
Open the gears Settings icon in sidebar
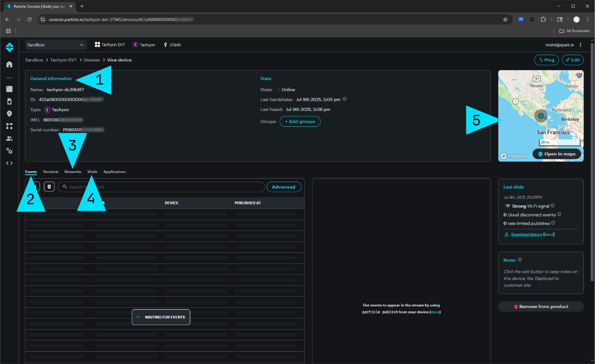pos(9,151)
